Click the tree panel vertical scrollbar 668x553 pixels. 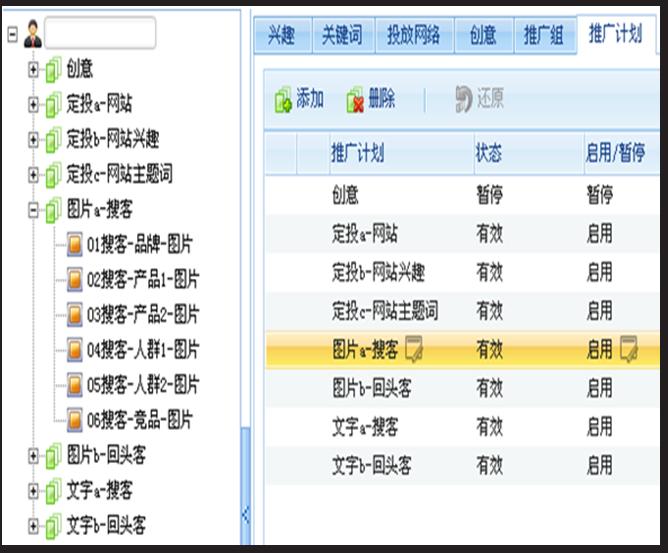click(x=245, y=486)
